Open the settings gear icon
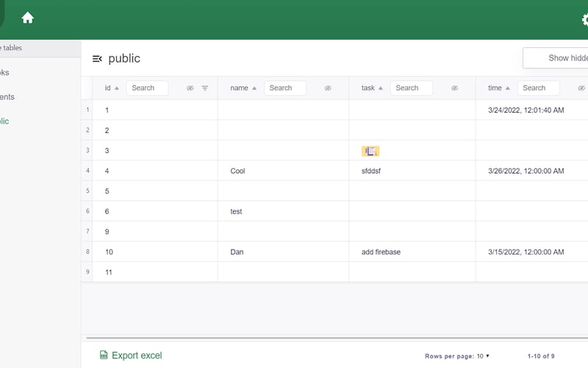 (x=585, y=20)
